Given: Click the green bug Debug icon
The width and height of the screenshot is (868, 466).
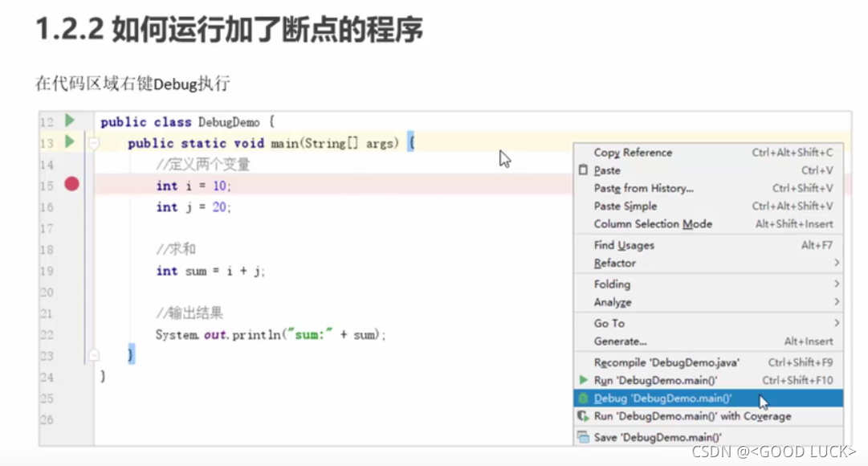Looking at the screenshot, I should click(583, 398).
